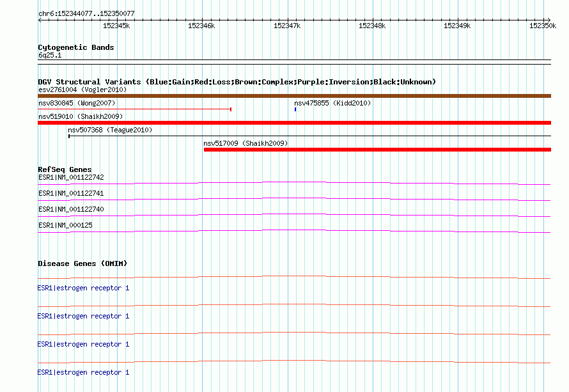The width and height of the screenshot is (569, 392).
Task: Click the nsv475855 (Kidd2010) variant label
Action: click(x=332, y=103)
